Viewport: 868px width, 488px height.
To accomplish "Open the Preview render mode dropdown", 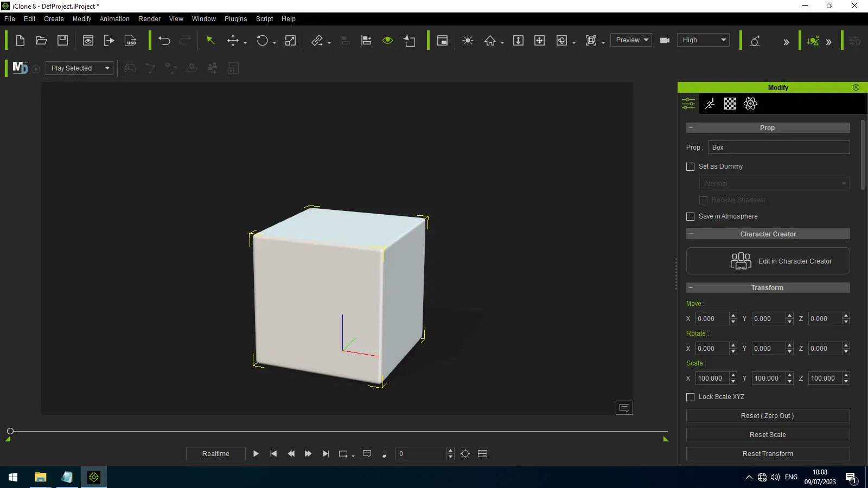I will (x=631, y=40).
